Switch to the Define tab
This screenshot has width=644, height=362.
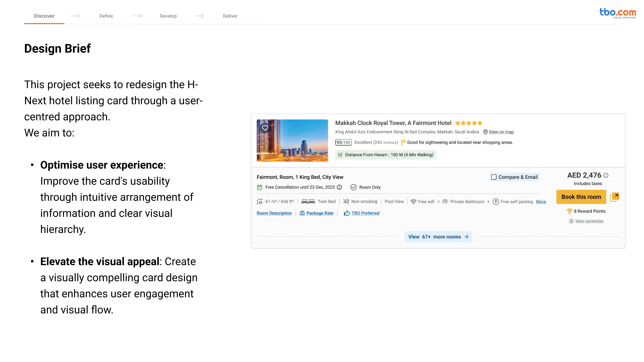point(106,16)
